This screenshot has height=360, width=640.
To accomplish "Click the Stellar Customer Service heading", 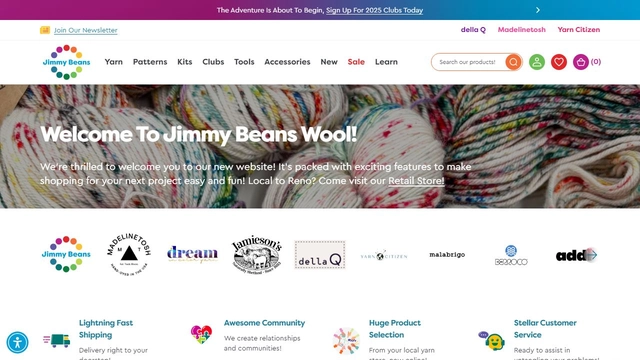I will click(x=545, y=329).
